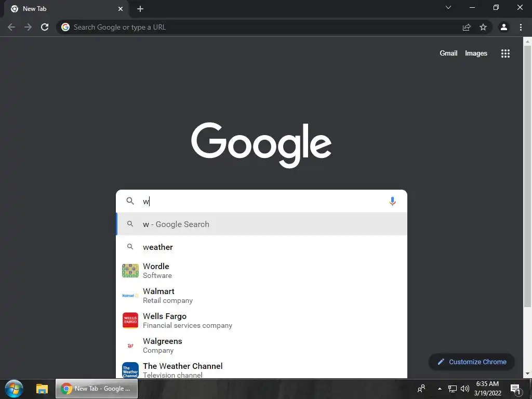Open a new tab with plus button
This screenshot has height=399, width=532.
click(140, 9)
